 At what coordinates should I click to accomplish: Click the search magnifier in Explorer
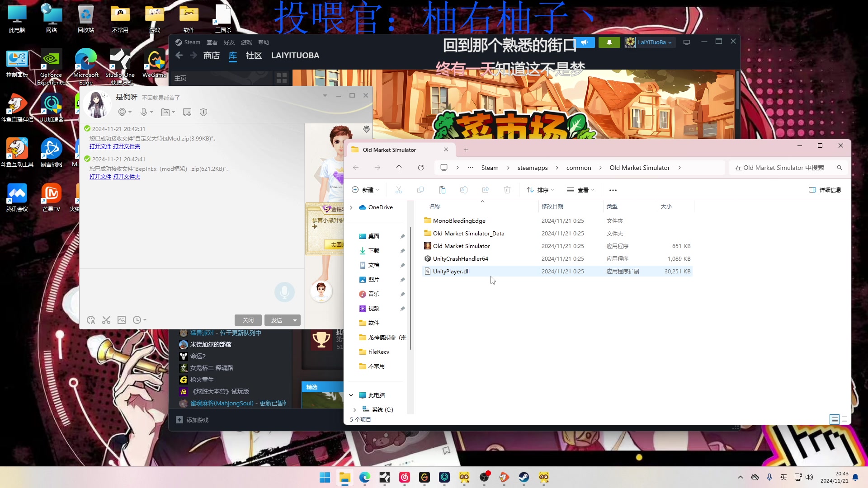(x=839, y=168)
